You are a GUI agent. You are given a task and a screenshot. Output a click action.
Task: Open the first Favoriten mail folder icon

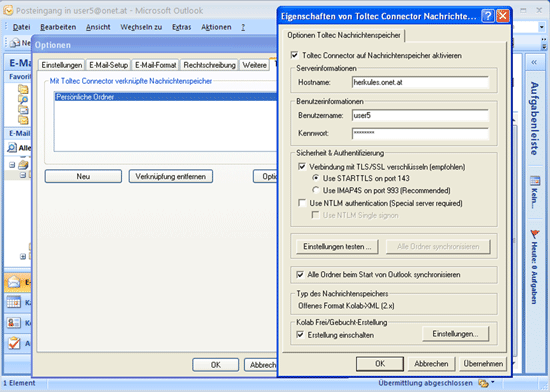(23, 89)
